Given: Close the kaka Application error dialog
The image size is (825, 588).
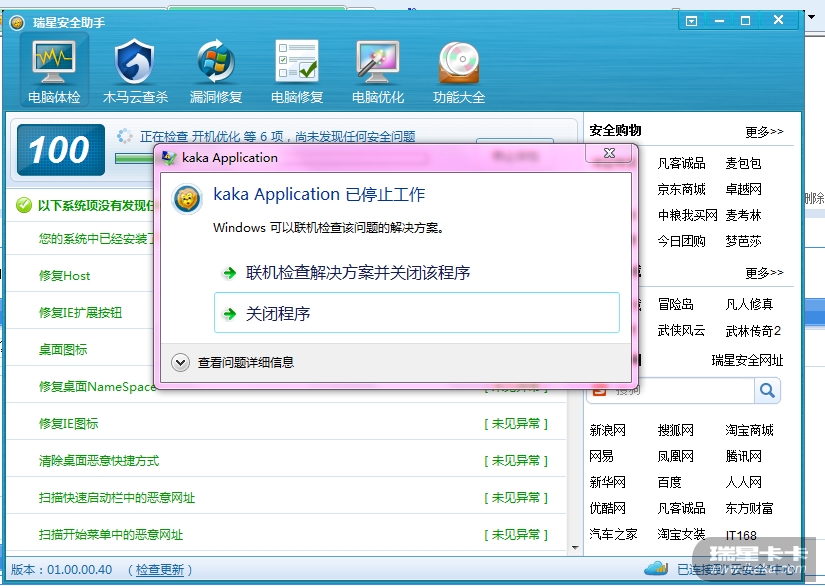Looking at the screenshot, I should [x=609, y=153].
